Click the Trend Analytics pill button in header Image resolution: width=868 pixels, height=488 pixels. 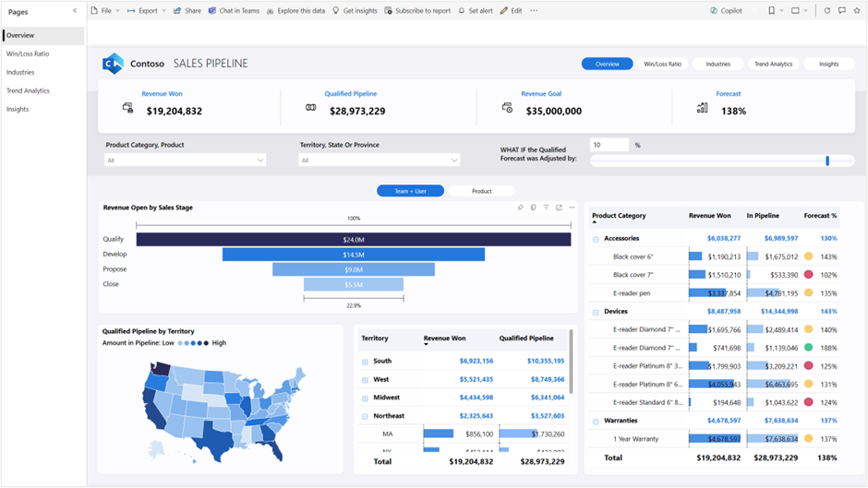(773, 64)
